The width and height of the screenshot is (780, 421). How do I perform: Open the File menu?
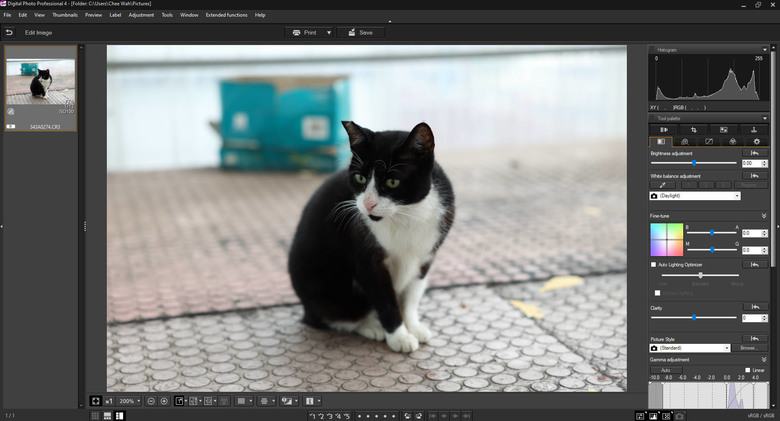click(7, 15)
